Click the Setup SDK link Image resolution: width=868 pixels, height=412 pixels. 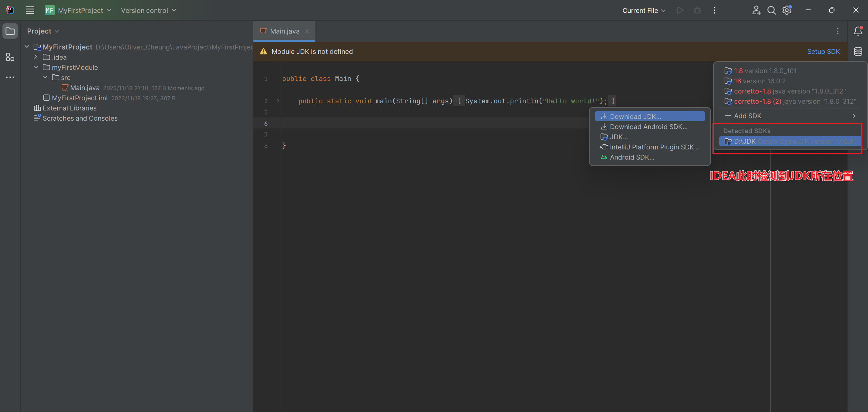click(823, 52)
